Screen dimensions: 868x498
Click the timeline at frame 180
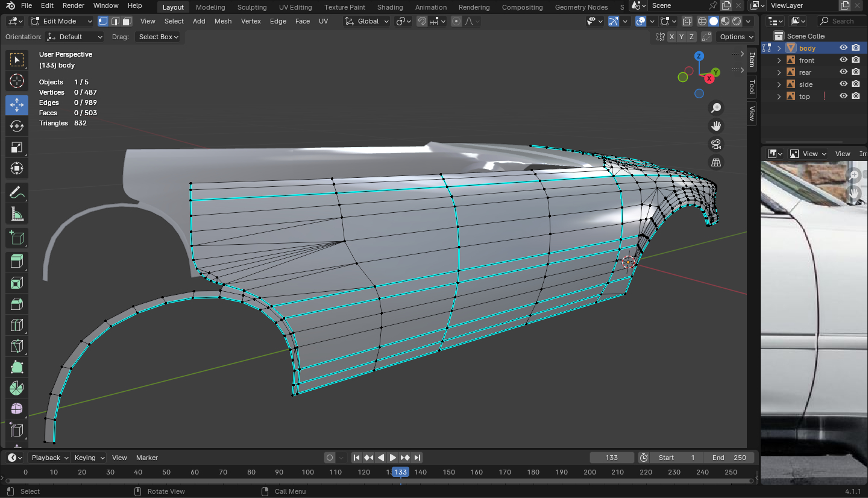533,472
